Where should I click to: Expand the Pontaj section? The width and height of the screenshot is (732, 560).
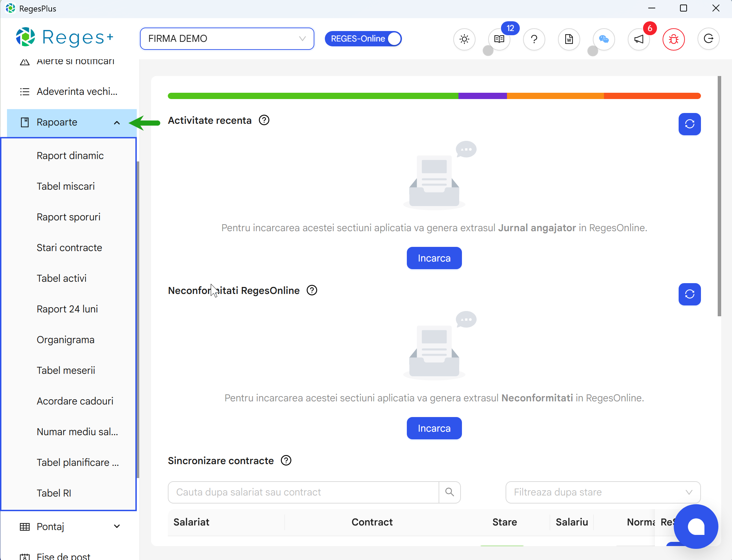pyautogui.click(x=117, y=526)
